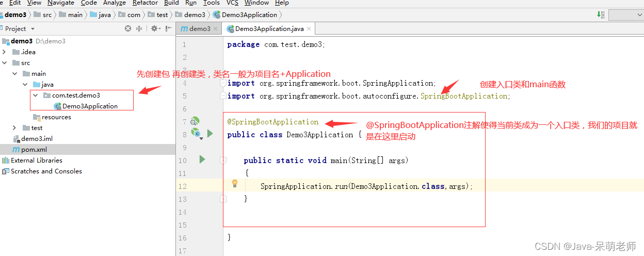Open the run configuration dropdown at top right

pyautogui.click(x=626, y=14)
